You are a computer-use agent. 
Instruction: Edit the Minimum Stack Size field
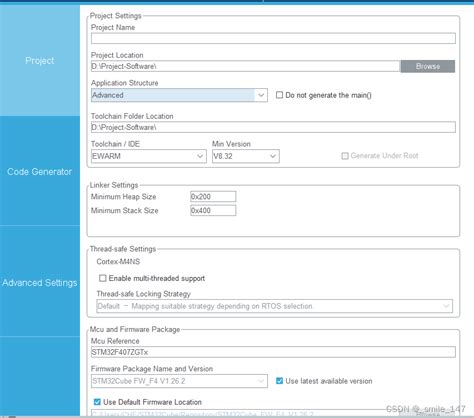pyautogui.click(x=213, y=210)
